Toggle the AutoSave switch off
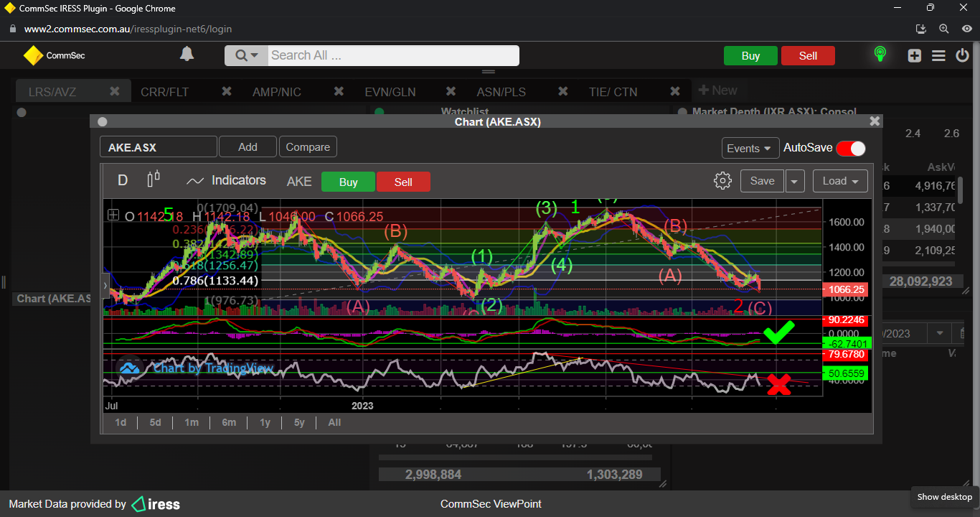This screenshot has height=517, width=980. pos(851,148)
